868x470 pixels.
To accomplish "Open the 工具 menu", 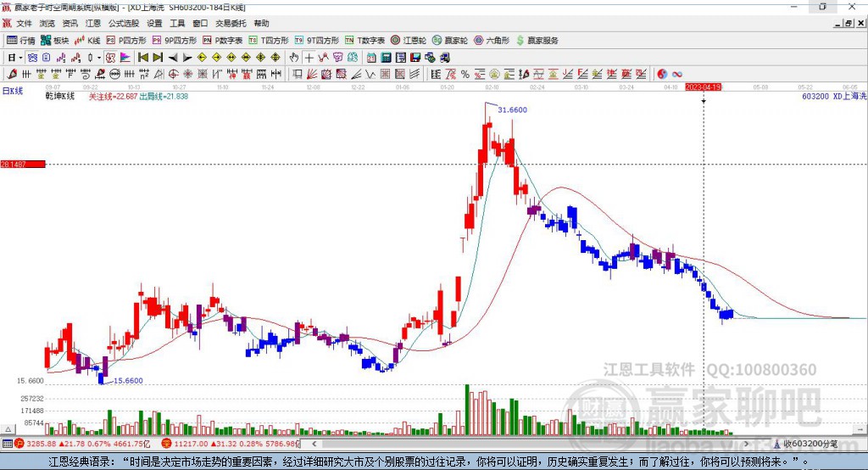I will tap(177, 23).
